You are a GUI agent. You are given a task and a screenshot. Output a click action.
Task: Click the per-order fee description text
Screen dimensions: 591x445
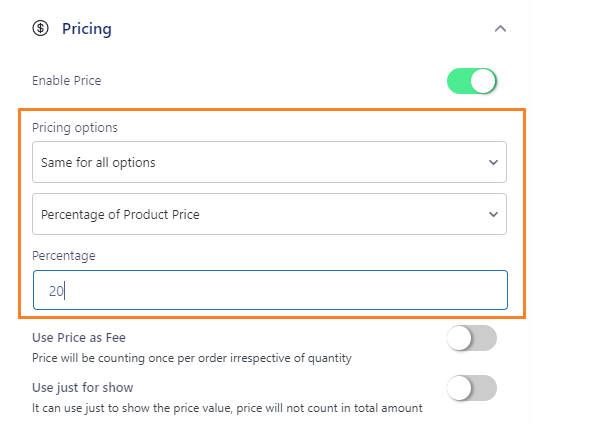192,358
